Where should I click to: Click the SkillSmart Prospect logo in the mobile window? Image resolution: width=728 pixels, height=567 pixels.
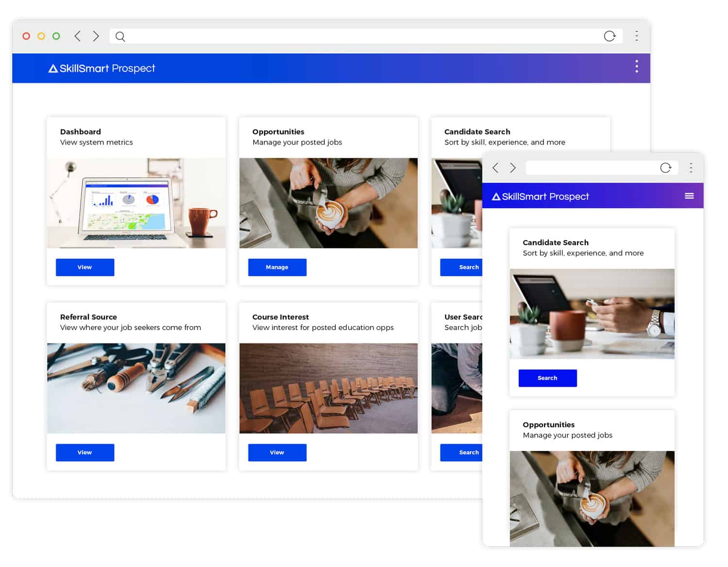point(540,197)
